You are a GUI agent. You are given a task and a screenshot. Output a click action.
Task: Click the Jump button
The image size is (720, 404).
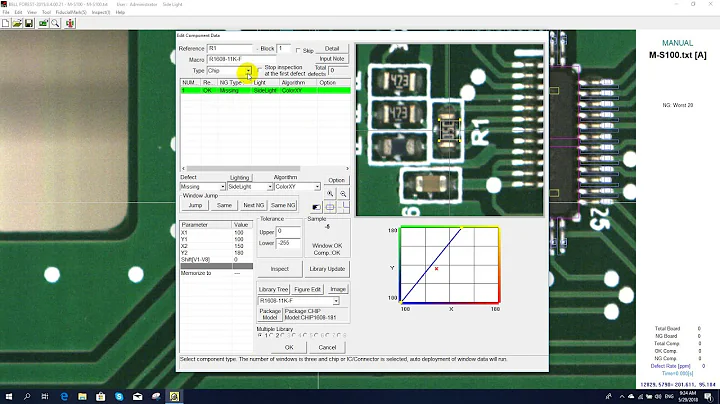click(195, 205)
